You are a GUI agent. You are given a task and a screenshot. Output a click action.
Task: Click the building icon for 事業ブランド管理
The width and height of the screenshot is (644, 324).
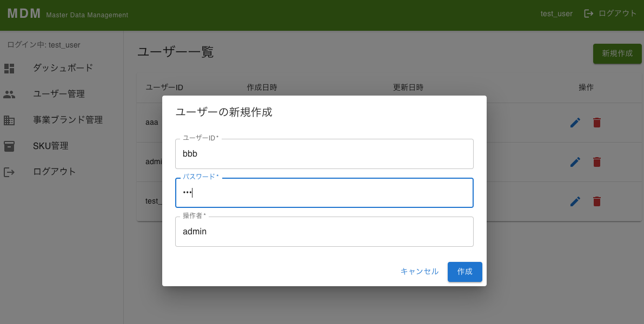(x=9, y=120)
